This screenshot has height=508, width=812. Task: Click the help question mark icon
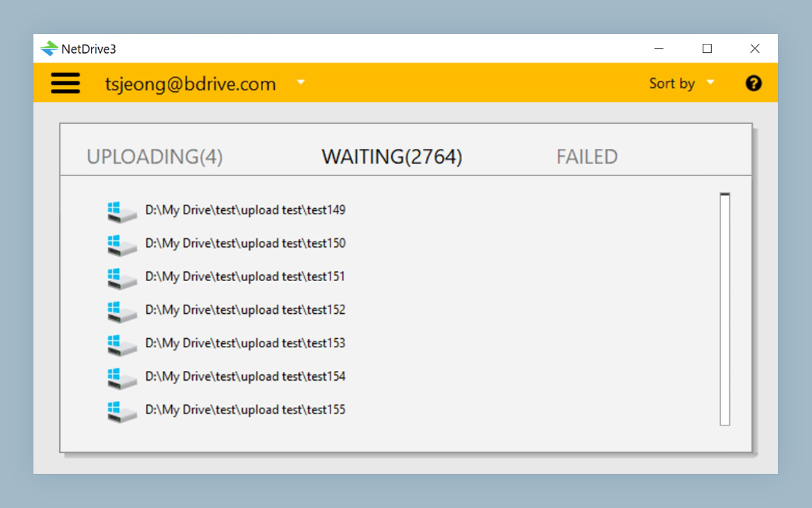(754, 84)
